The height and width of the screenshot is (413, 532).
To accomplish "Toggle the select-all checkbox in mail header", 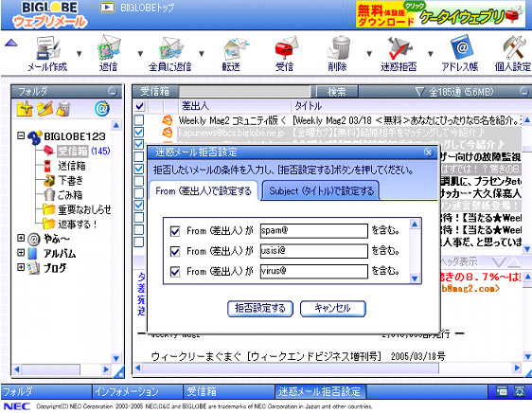I will (139, 106).
